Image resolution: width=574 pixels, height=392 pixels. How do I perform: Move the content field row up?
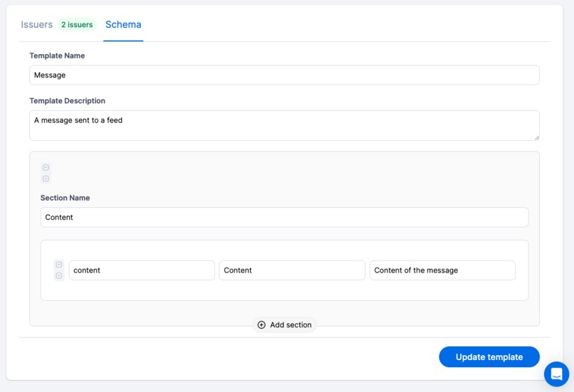pos(59,265)
